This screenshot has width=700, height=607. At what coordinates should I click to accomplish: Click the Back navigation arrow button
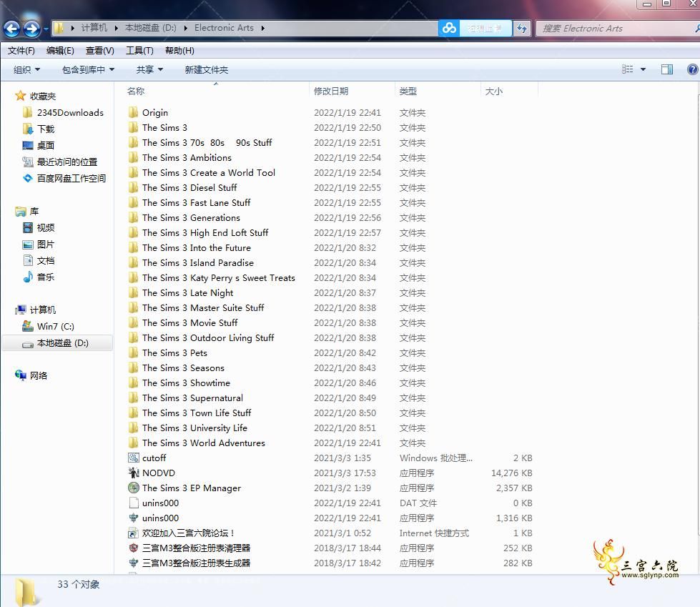point(12,29)
